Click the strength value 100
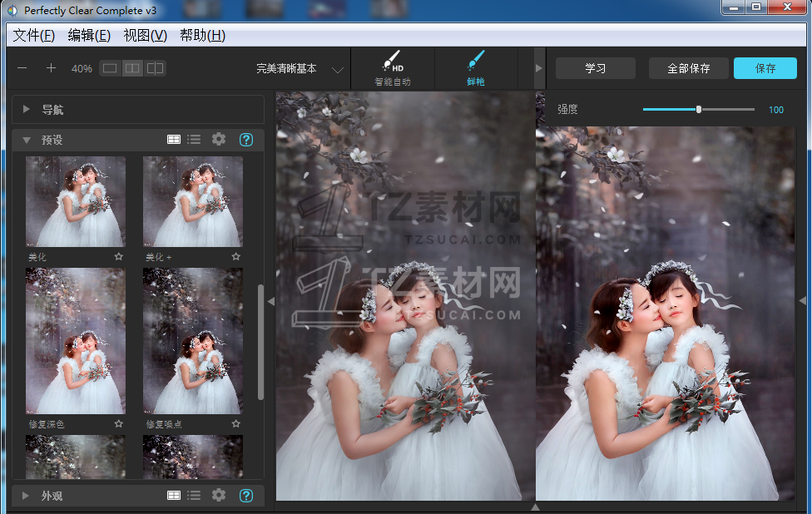The image size is (812, 514). pyautogui.click(x=775, y=110)
